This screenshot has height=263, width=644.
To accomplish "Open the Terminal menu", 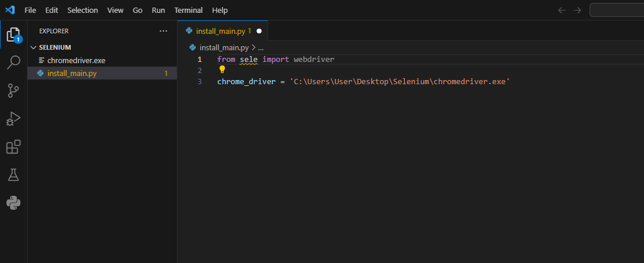I will pos(189,11).
